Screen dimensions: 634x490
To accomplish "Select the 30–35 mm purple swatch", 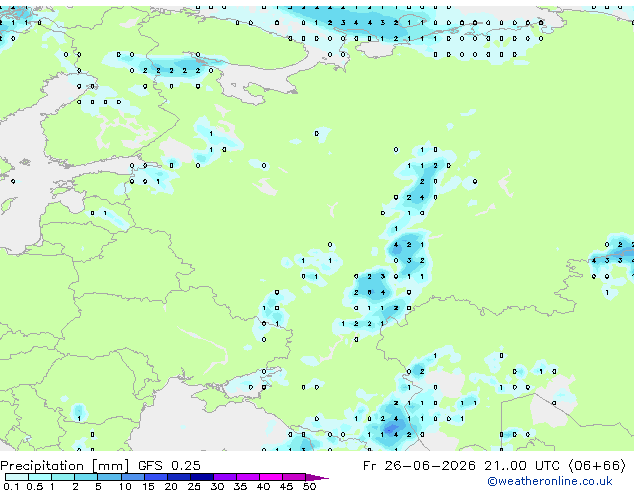I will coord(225,477).
